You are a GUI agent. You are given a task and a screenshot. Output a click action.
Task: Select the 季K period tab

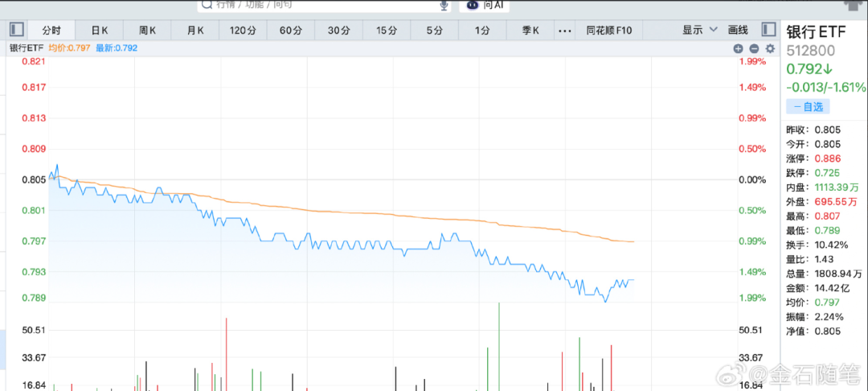point(530,31)
